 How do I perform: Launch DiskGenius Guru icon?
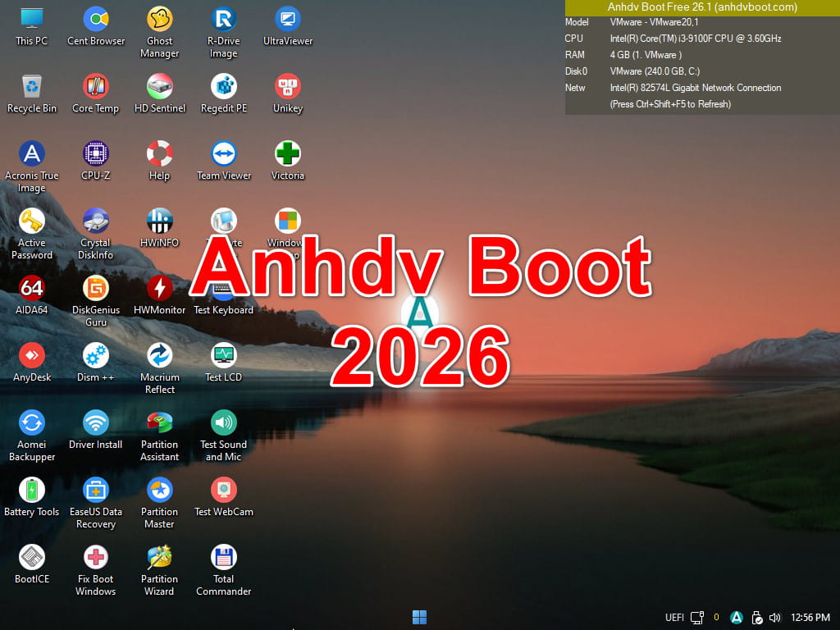96,301
